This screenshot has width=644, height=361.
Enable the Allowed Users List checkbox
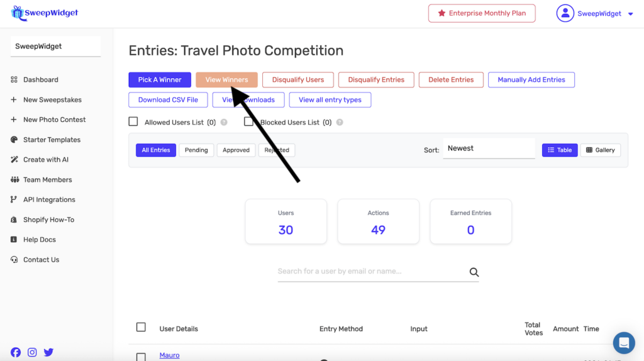click(133, 122)
